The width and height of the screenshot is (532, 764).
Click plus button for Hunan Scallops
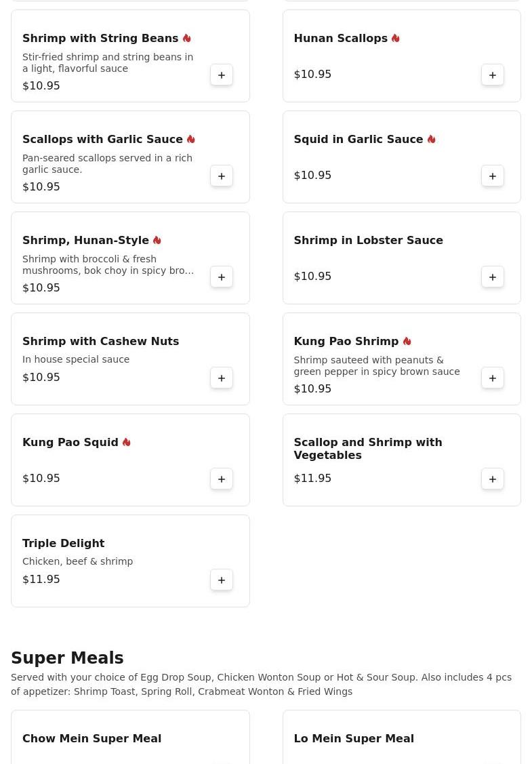493,75
